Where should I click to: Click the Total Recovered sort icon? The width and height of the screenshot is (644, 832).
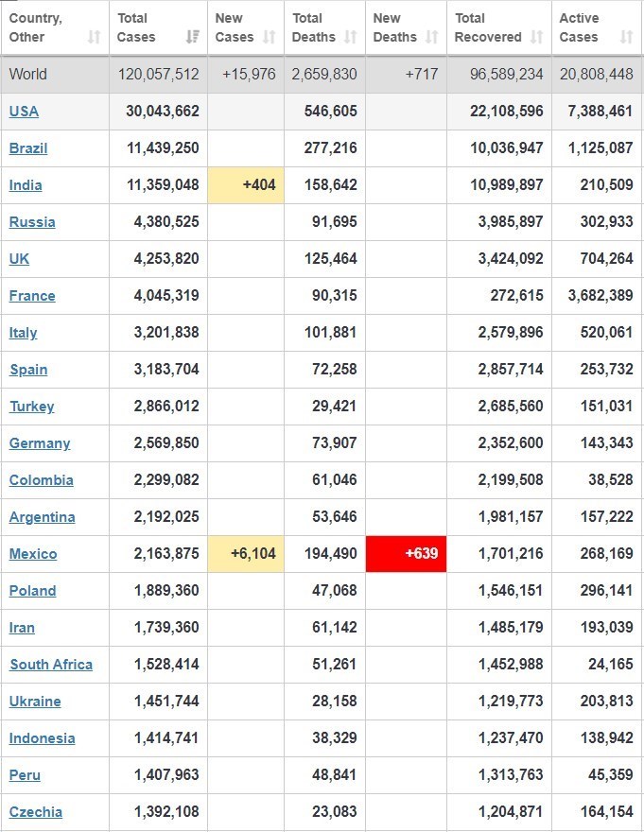537,37
